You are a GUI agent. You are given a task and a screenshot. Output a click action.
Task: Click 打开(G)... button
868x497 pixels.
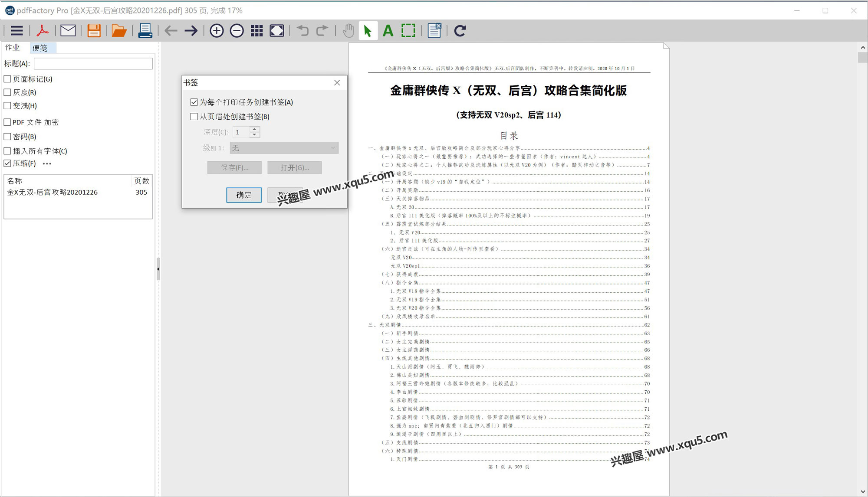[295, 167]
